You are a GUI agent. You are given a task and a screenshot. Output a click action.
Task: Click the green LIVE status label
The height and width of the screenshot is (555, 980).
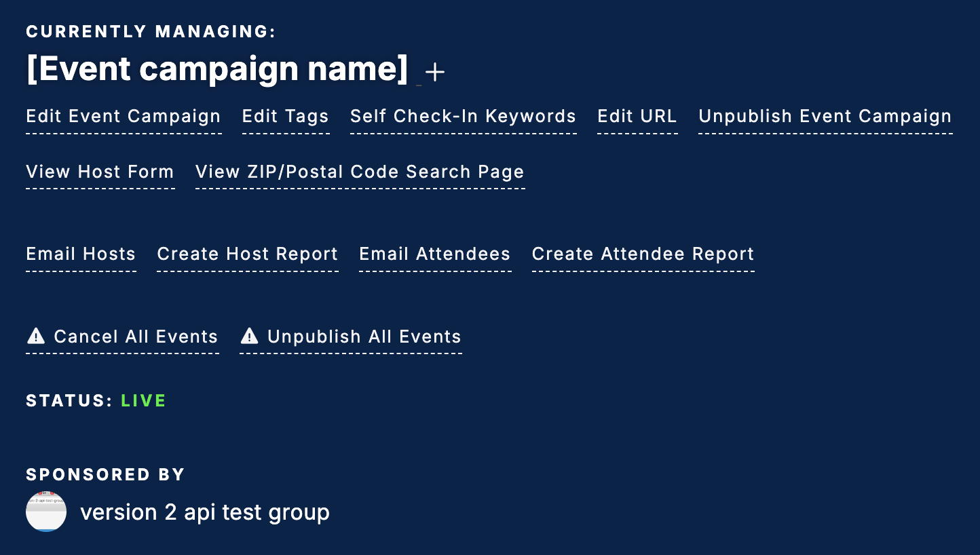pyautogui.click(x=144, y=401)
